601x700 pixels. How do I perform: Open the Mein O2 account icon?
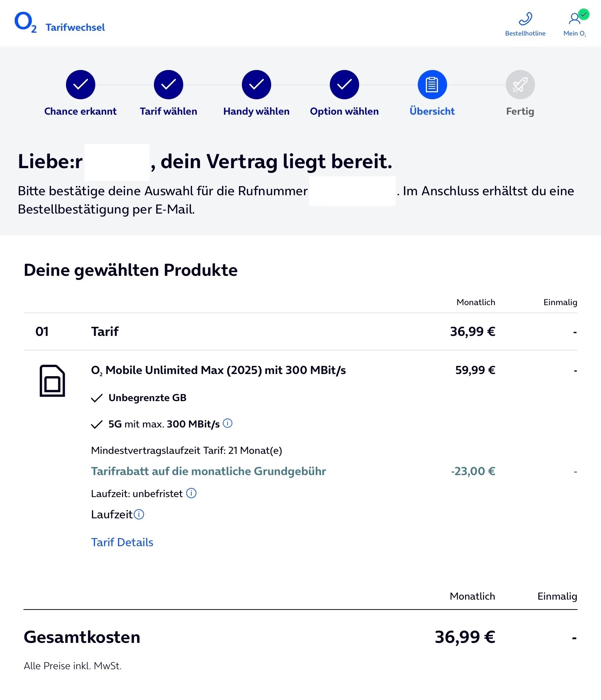(574, 18)
